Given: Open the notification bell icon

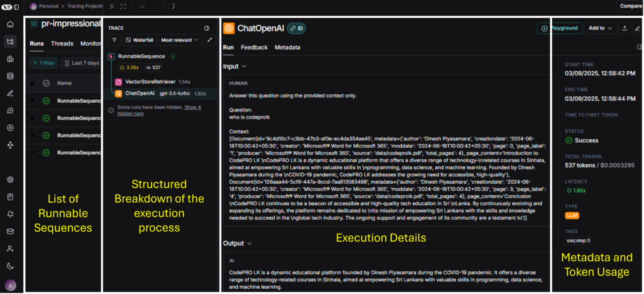Looking at the screenshot, I should coord(10,214).
